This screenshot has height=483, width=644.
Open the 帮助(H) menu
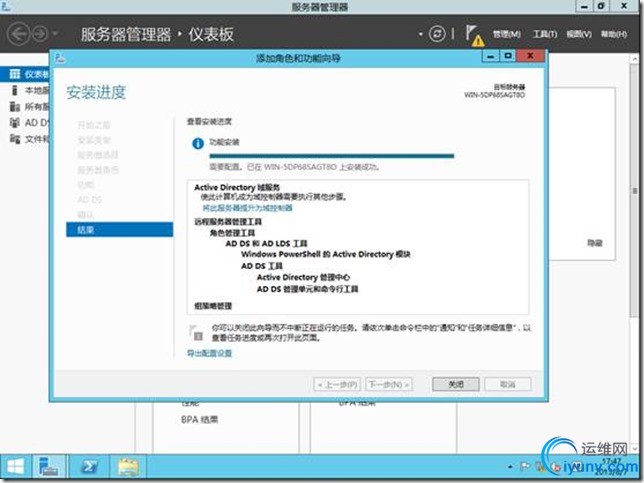(614, 34)
